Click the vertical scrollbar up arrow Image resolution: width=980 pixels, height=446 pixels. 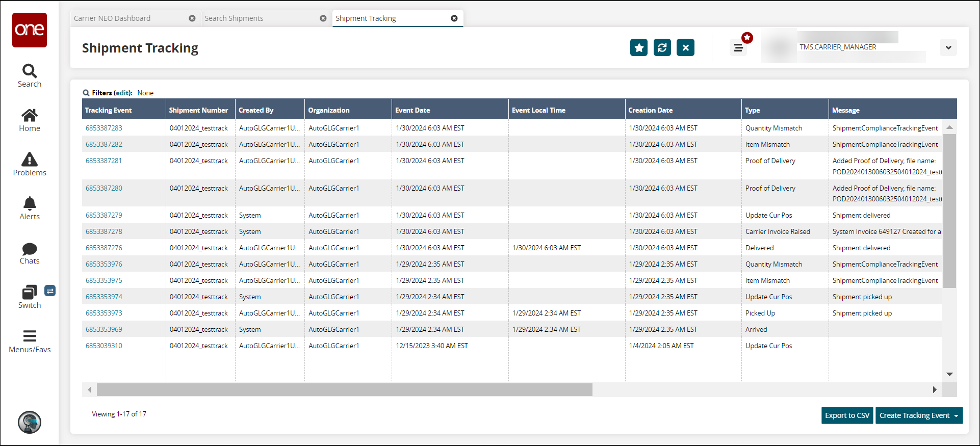949,127
